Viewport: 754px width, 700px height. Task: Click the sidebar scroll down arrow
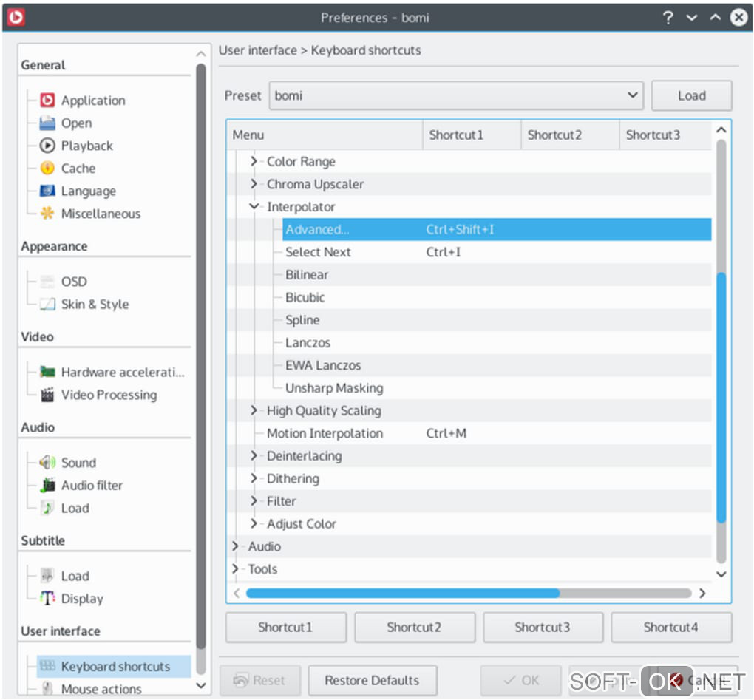click(201, 684)
